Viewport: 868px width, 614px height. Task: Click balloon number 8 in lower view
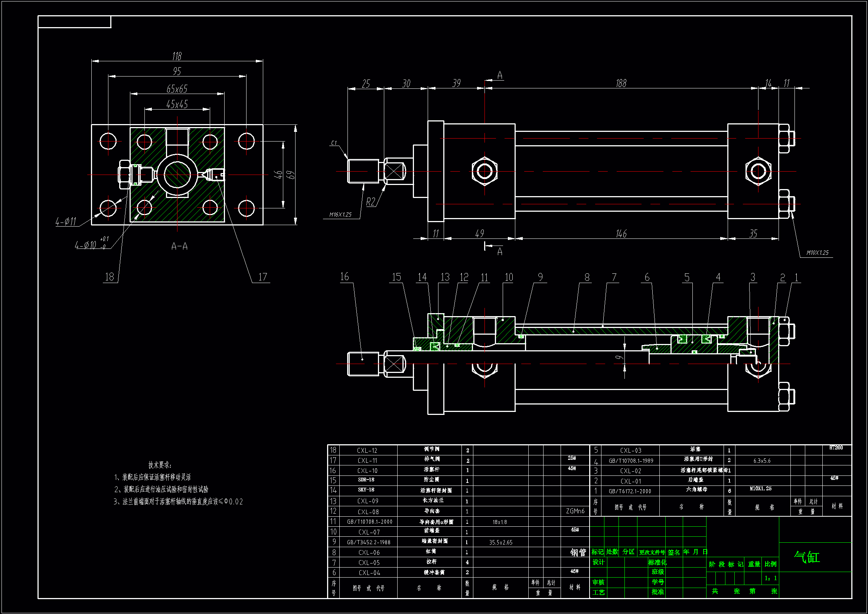[x=587, y=277]
